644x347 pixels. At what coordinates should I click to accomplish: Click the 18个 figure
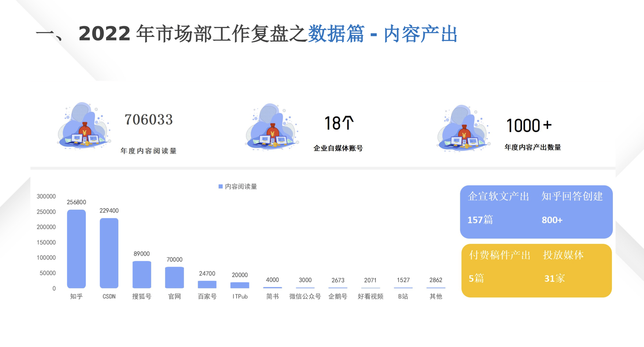coord(339,123)
